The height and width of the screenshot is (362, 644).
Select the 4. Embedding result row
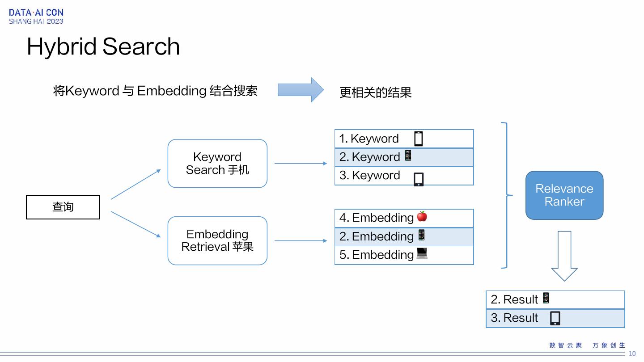point(404,218)
